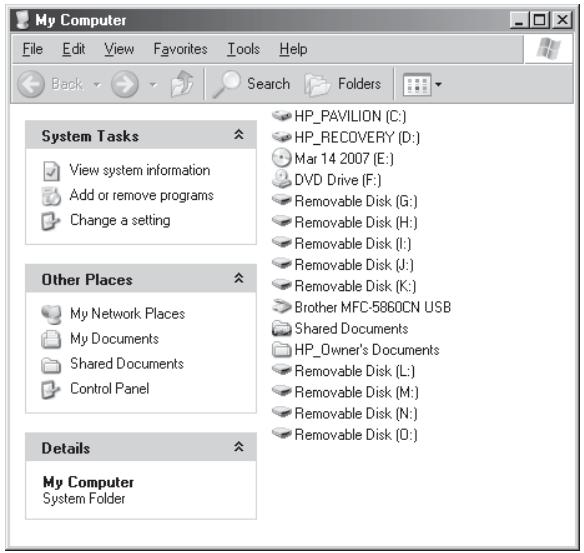Select HP_PAVILION (C:) drive icon
The height and width of the screenshot is (553, 584).
pyautogui.click(x=282, y=116)
